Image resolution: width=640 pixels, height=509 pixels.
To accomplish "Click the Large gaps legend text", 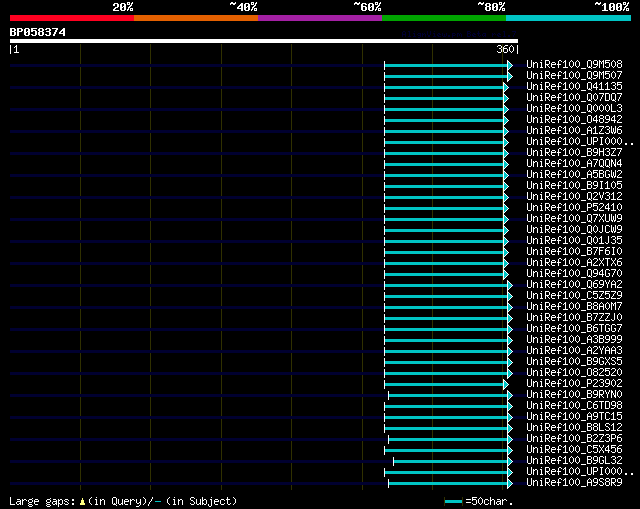I will (42, 502).
